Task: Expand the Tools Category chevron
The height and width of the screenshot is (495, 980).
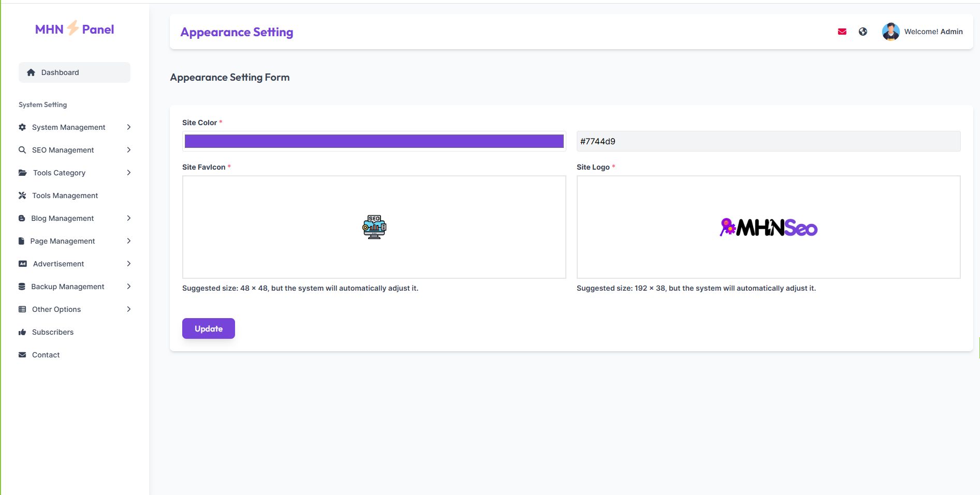Action: tap(129, 173)
